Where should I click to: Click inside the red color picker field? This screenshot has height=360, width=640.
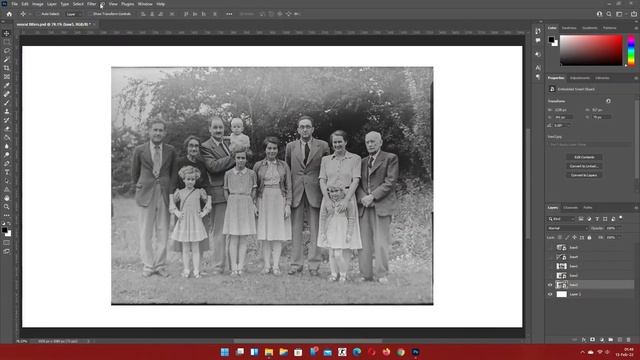point(591,50)
